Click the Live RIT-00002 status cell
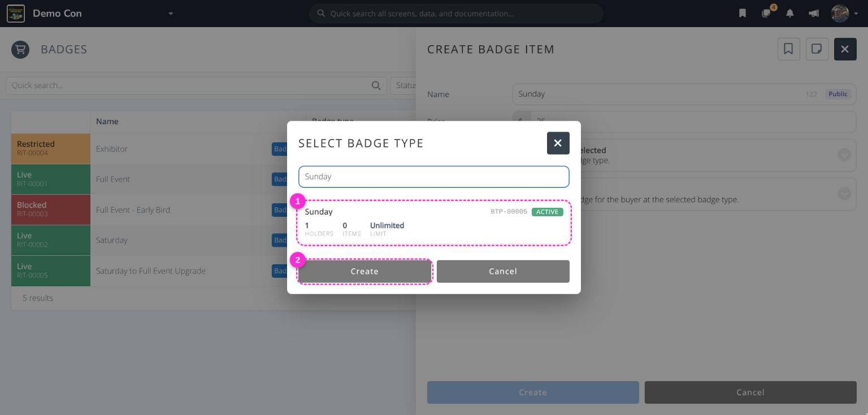The height and width of the screenshot is (415, 868). pyautogui.click(x=51, y=241)
